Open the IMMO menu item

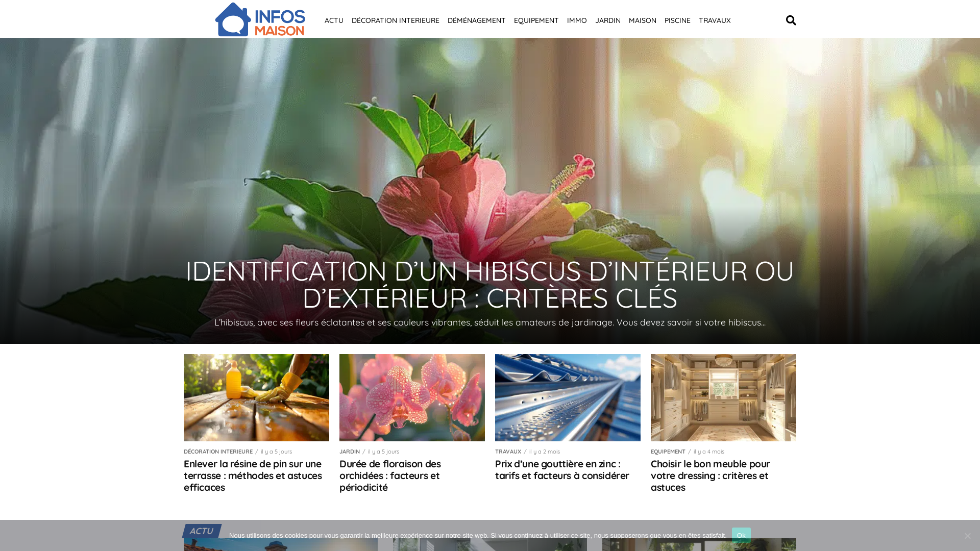(577, 20)
